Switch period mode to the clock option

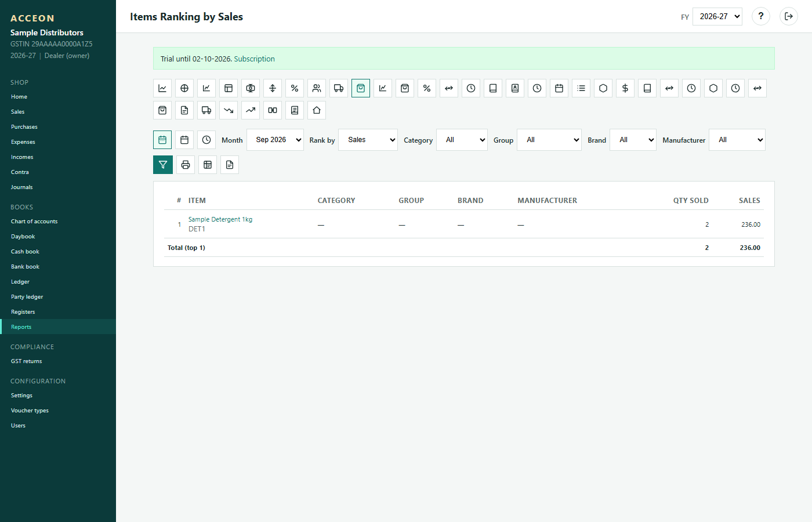point(206,140)
